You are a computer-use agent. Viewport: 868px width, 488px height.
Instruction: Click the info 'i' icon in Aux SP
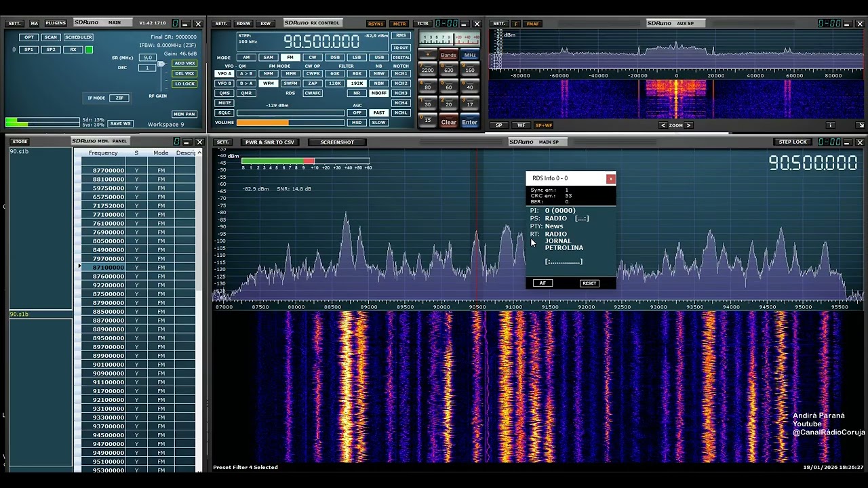tap(830, 125)
